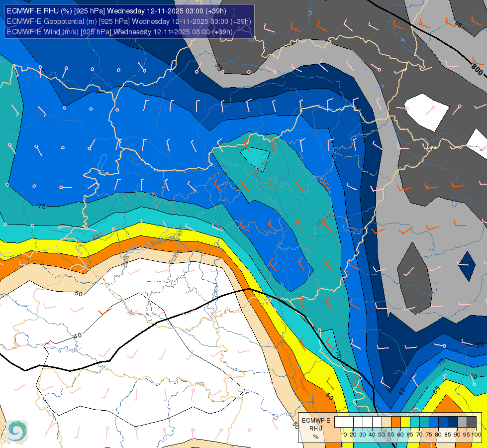The image size is (487, 448).
Task: Click the legend label 10
Action: (344, 435)
